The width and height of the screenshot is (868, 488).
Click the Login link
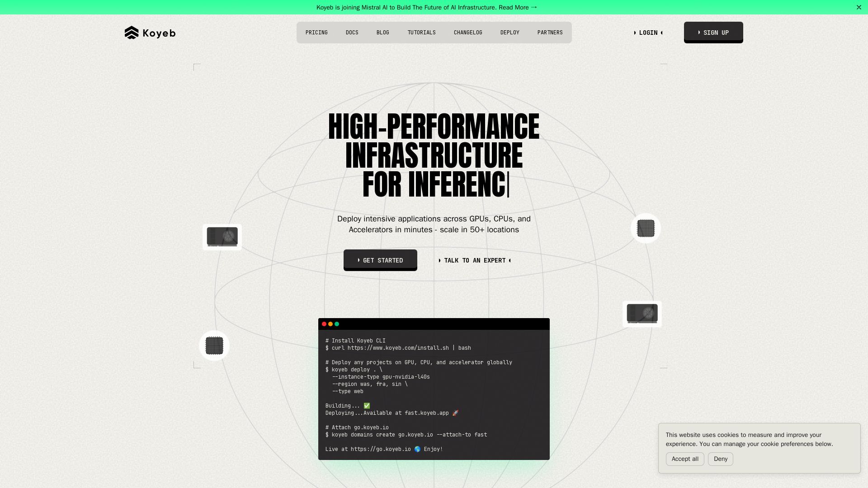648,33
